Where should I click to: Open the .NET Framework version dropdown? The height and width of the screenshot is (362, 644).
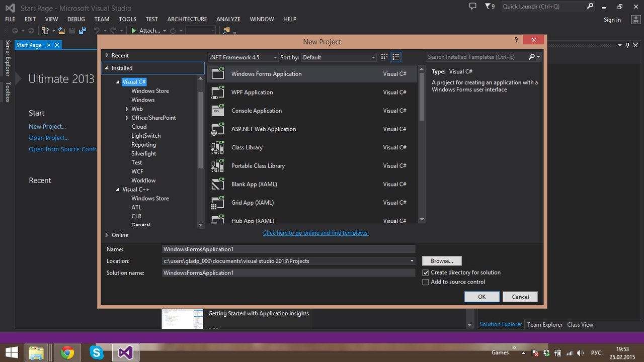243,57
